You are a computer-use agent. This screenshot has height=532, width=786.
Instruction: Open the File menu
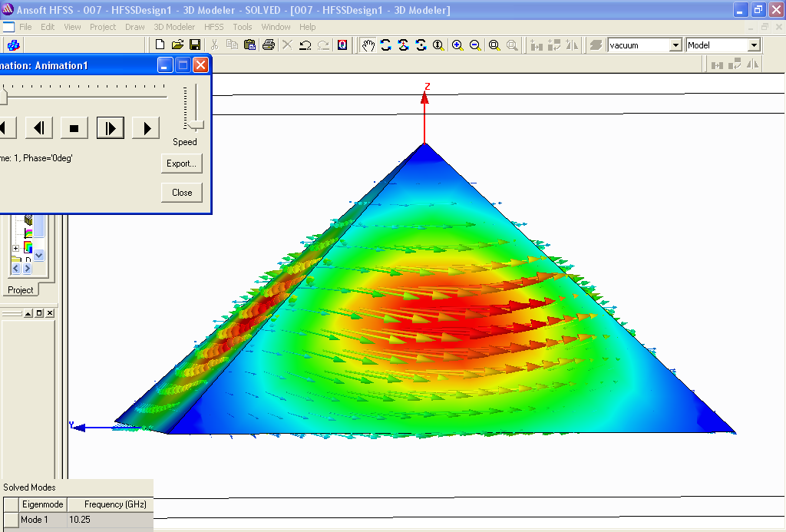pyautogui.click(x=25, y=27)
